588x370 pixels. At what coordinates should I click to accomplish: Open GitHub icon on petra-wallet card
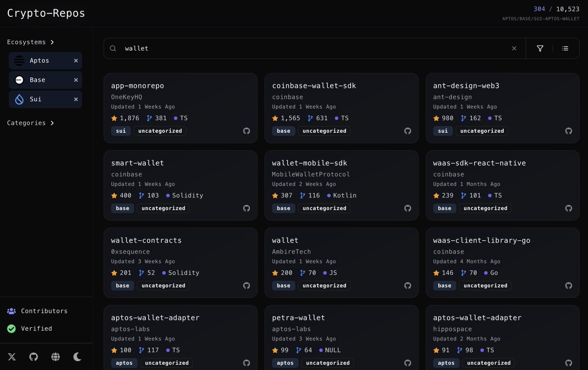pyautogui.click(x=408, y=363)
